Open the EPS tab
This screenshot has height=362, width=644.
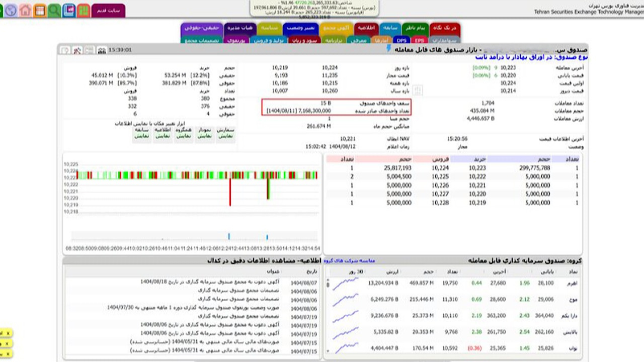[x=420, y=40]
